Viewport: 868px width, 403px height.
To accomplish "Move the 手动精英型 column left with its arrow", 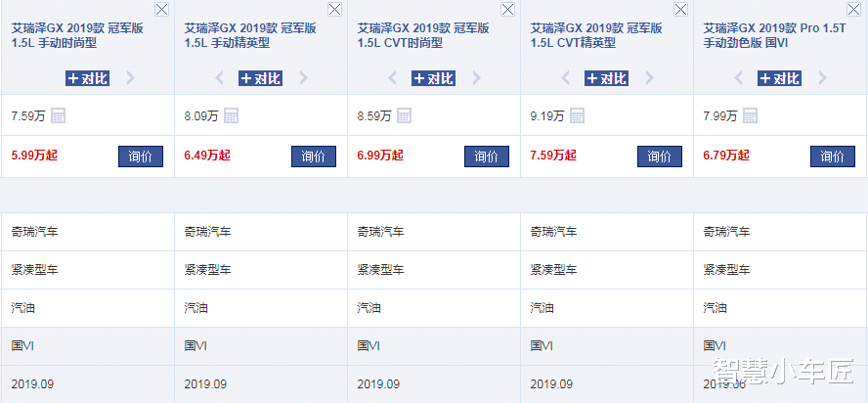I will (x=219, y=78).
